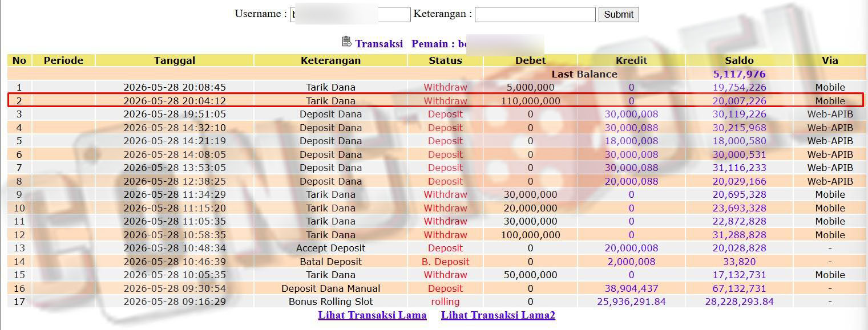Click the Username input field

tap(350, 14)
